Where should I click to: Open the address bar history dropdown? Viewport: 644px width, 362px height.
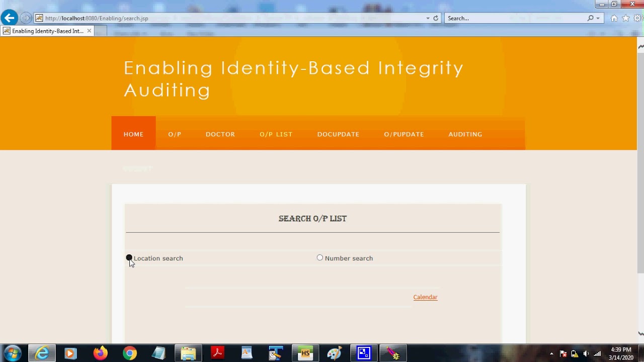click(428, 18)
